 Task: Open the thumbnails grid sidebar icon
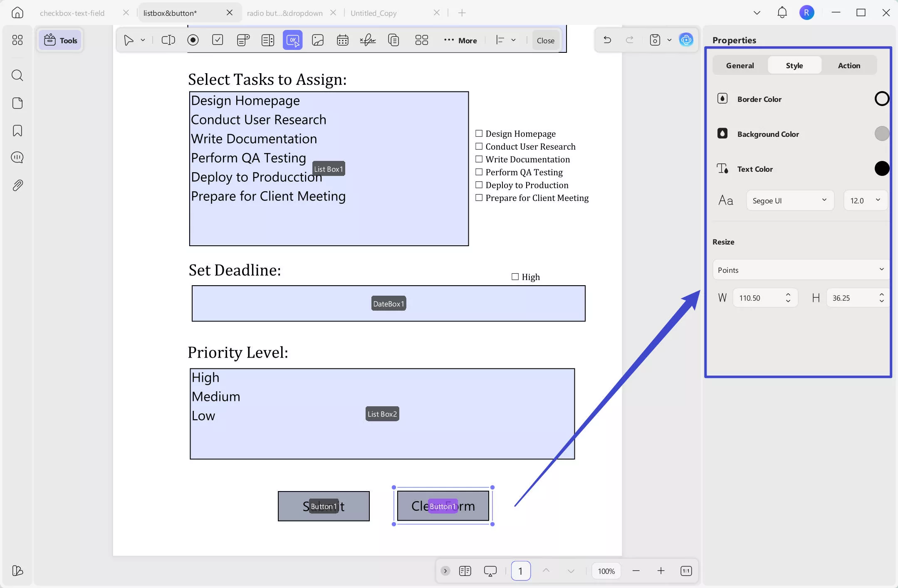pyautogui.click(x=17, y=40)
